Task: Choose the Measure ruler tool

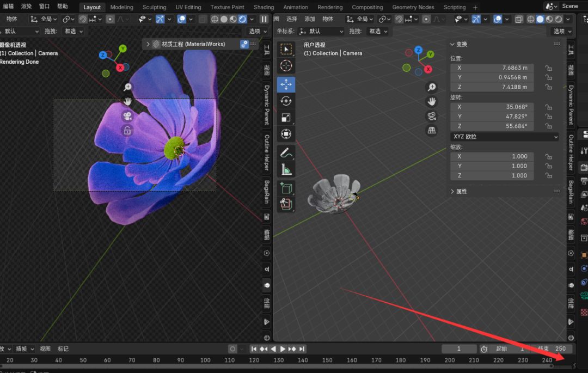Action: click(x=286, y=170)
